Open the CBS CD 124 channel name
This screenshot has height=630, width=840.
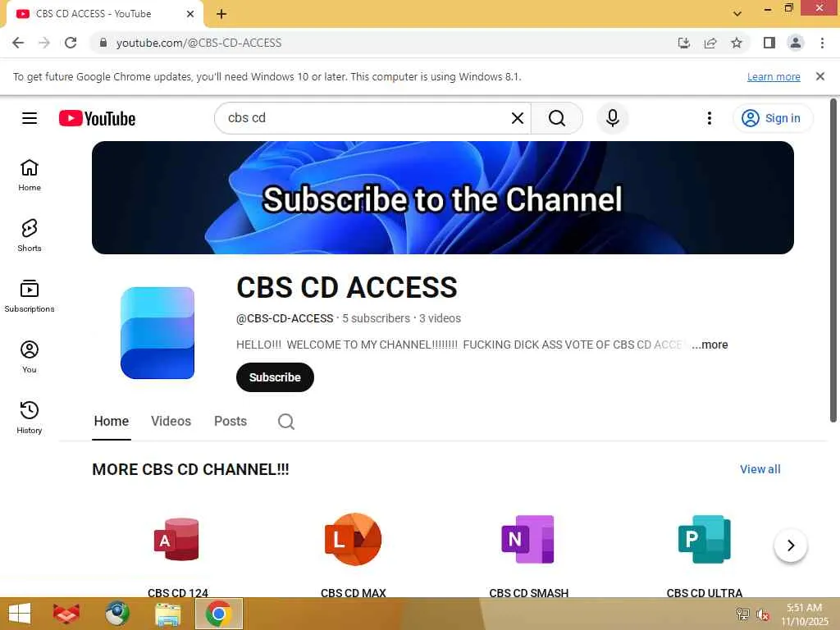(178, 592)
